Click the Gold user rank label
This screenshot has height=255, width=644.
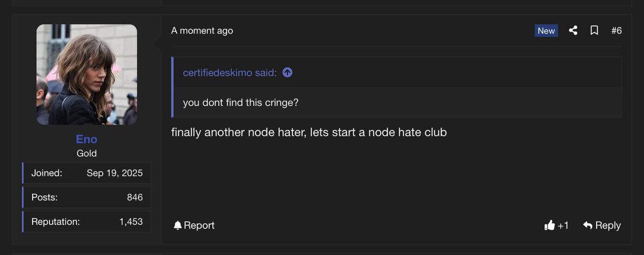coord(87,153)
